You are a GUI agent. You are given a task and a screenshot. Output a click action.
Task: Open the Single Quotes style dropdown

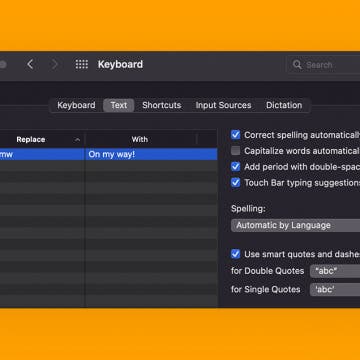(x=335, y=289)
